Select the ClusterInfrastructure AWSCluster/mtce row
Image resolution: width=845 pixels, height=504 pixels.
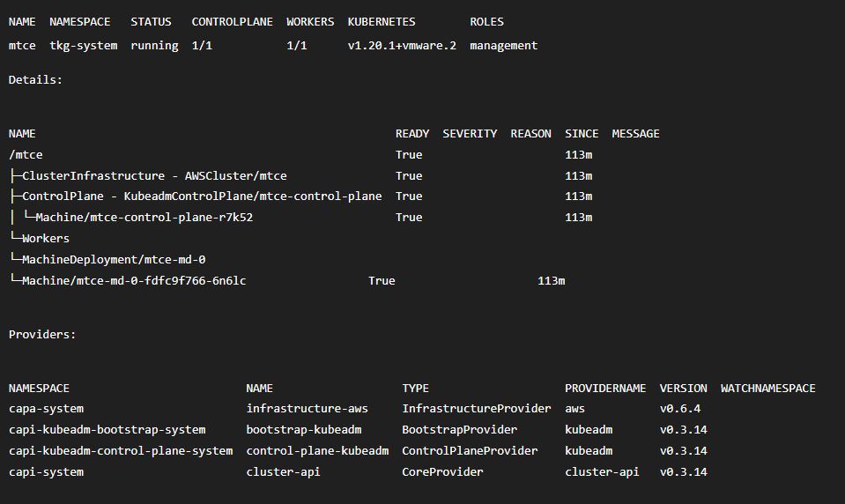pos(154,176)
